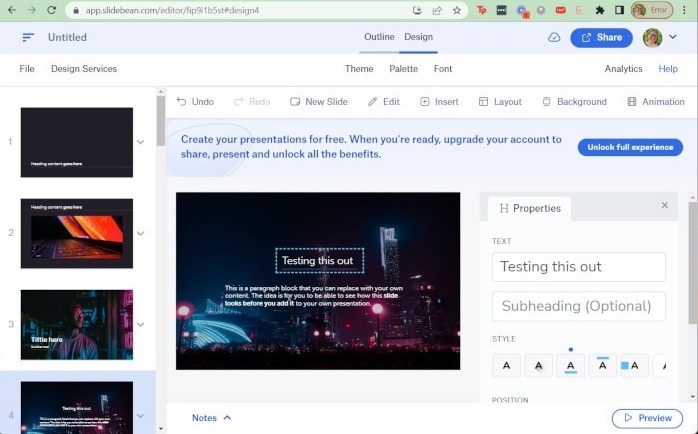Viewport: 698px width, 434px height.
Task: Open the Theme menu
Action: point(359,69)
